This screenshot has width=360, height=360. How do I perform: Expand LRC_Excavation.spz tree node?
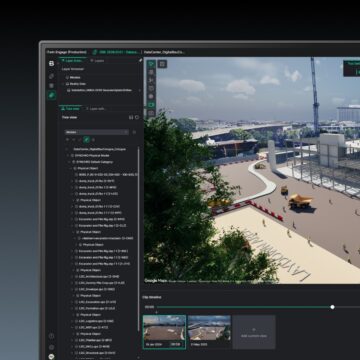(72, 302)
